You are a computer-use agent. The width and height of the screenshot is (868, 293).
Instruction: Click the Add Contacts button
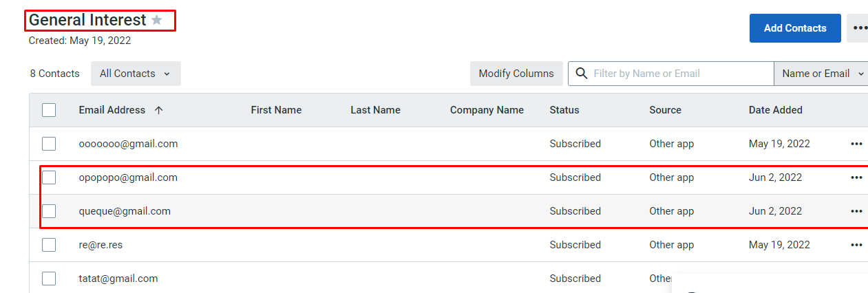tap(795, 28)
